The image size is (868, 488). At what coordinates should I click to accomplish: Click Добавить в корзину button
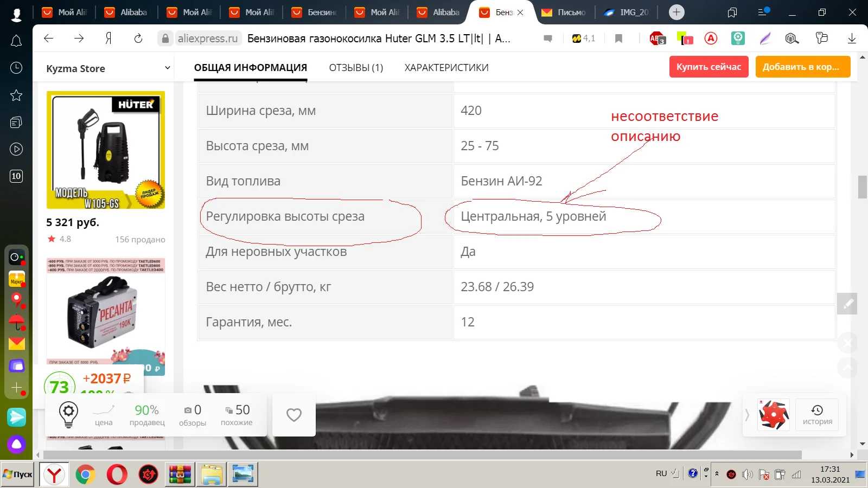pyautogui.click(x=803, y=67)
